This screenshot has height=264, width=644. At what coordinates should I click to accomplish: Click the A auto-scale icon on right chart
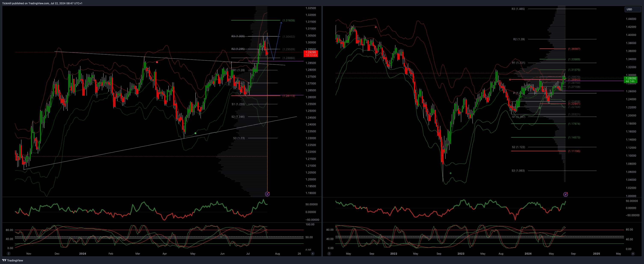(x=633, y=254)
